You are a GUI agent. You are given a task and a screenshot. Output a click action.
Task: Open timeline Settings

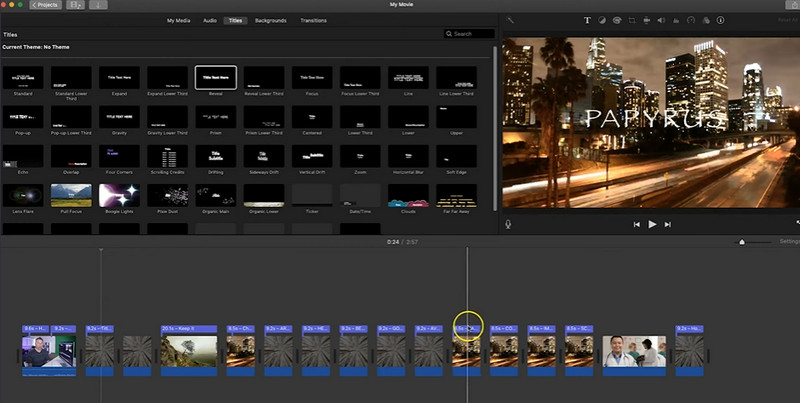789,242
